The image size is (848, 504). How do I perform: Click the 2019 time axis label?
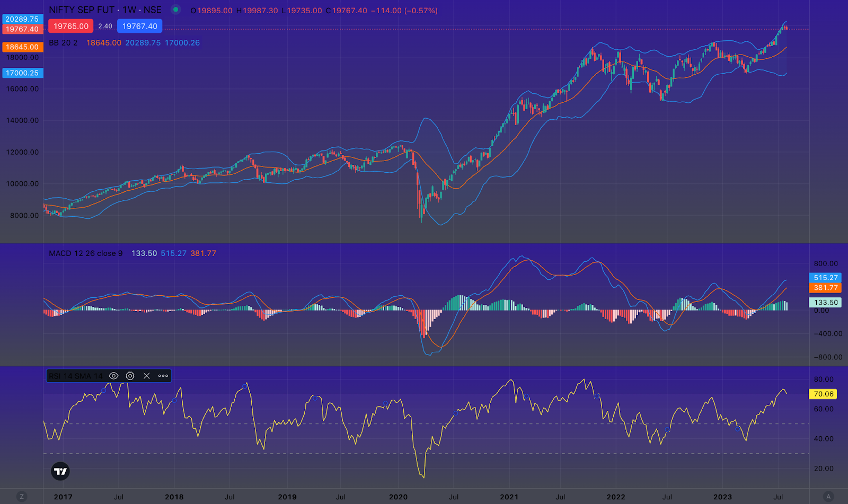[287, 497]
